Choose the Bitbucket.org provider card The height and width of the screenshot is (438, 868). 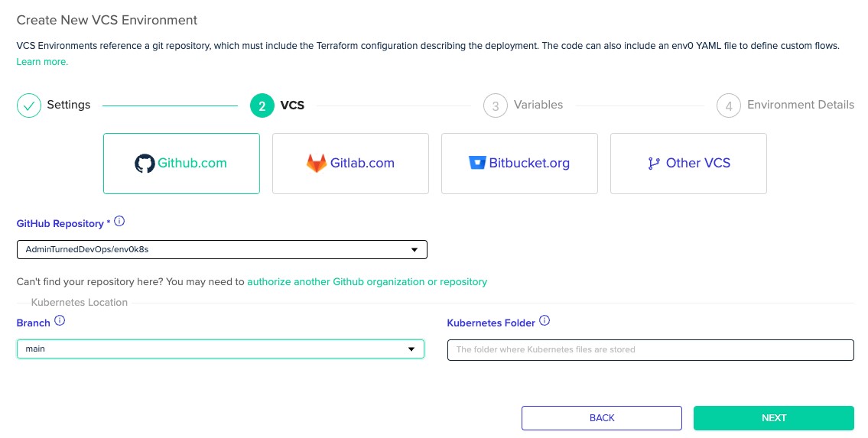[x=519, y=163]
